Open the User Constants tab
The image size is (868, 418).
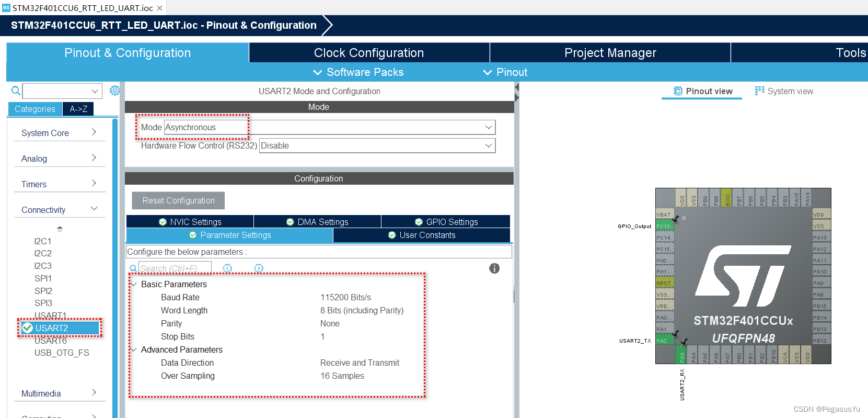(422, 235)
